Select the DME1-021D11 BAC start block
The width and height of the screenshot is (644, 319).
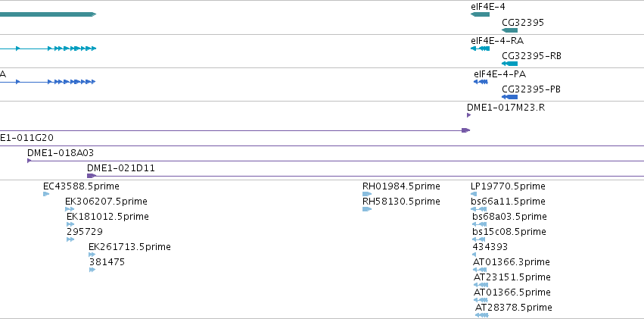[92, 176]
